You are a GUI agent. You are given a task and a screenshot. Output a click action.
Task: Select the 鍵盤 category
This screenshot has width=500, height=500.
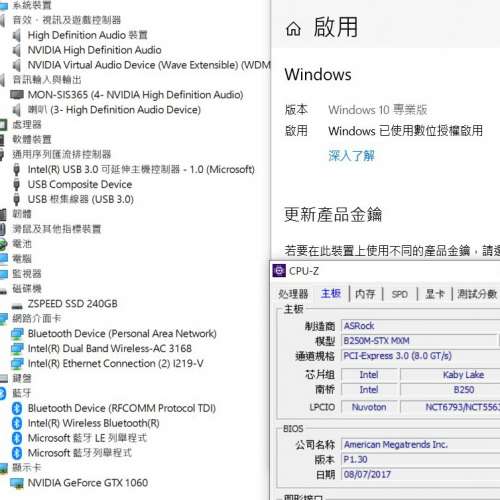click(x=22, y=378)
